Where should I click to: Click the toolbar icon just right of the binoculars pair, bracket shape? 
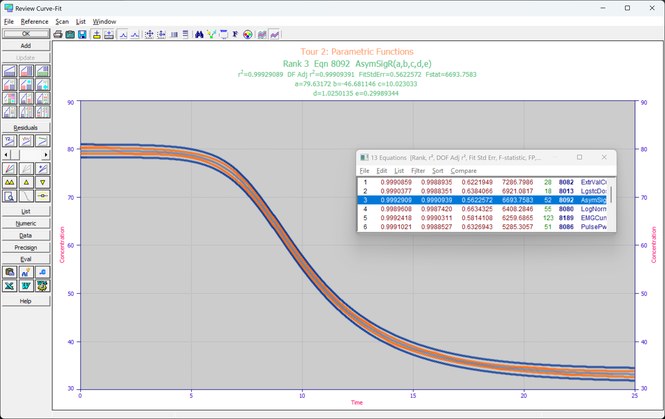point(224,34)
